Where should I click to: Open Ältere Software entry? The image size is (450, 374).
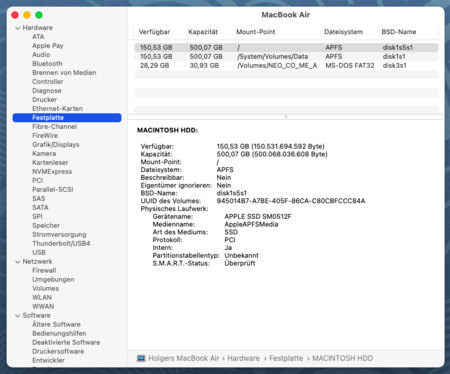56,325
